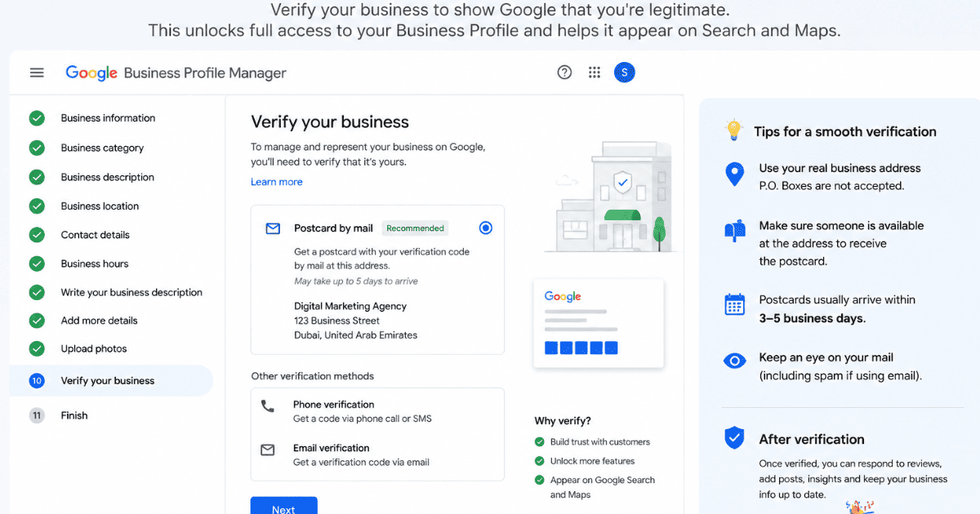Choose the Phone verification method

click(x=377, y=411)
